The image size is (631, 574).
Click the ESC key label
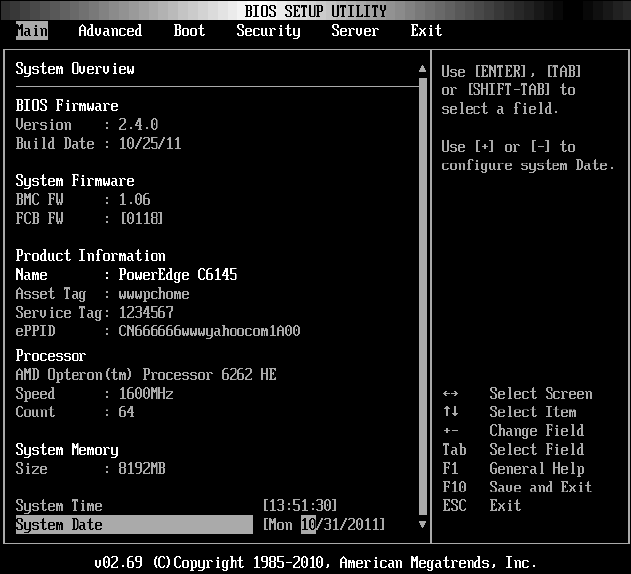[454, 506]
